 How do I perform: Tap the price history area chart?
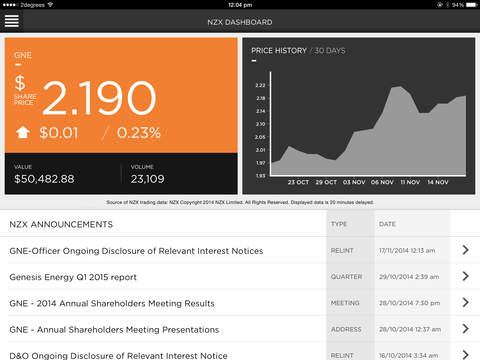pos(368,130)
